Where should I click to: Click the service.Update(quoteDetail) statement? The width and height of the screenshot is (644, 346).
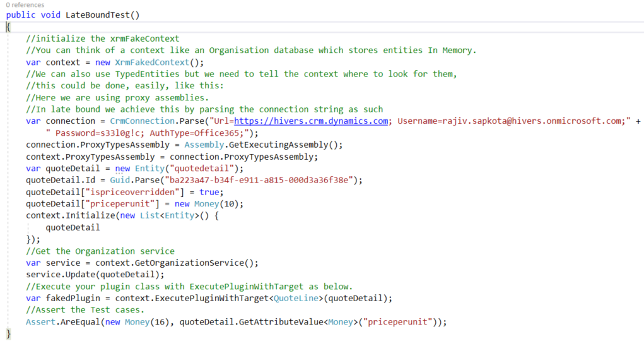[x=95, y=275]
